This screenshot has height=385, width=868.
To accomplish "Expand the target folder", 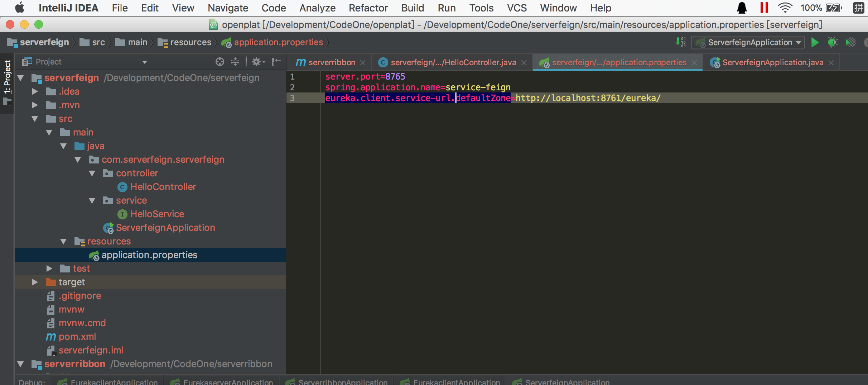I will click(x=35, y=282).
